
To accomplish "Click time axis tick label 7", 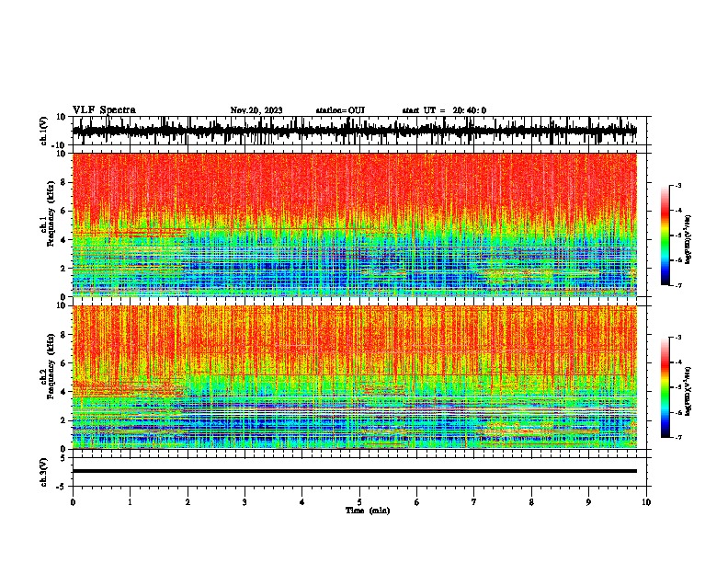I will point(474,502).
